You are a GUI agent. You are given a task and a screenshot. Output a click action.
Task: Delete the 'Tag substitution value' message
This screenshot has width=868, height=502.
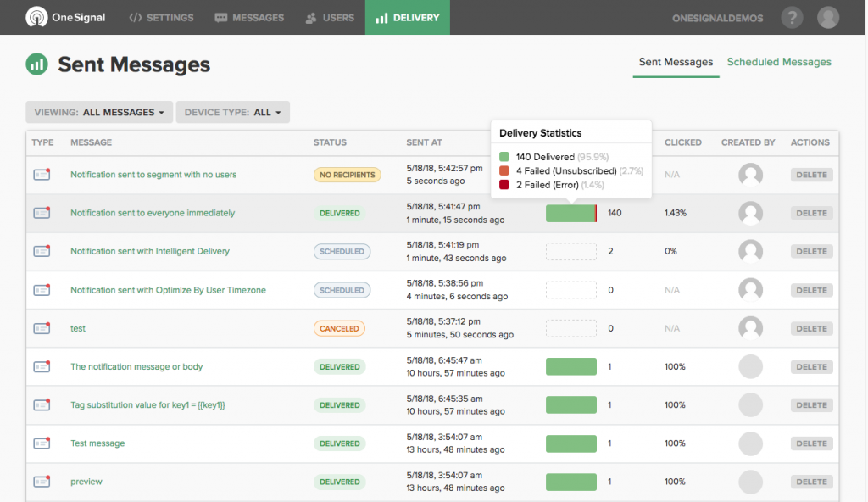click(x=811, y=405)
